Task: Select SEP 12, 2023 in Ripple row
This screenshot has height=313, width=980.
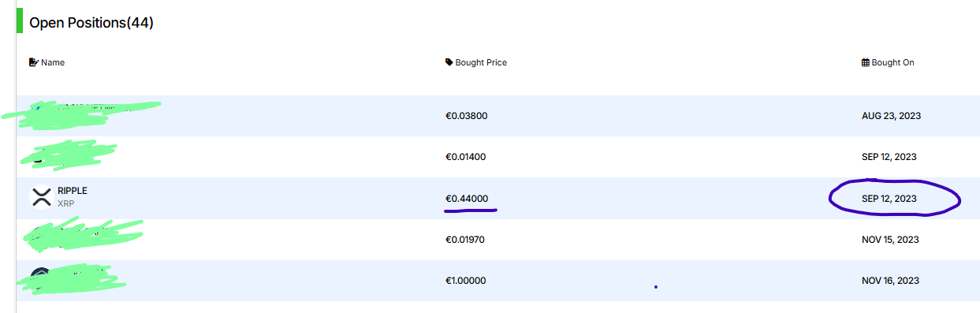Action: (889, 199)
